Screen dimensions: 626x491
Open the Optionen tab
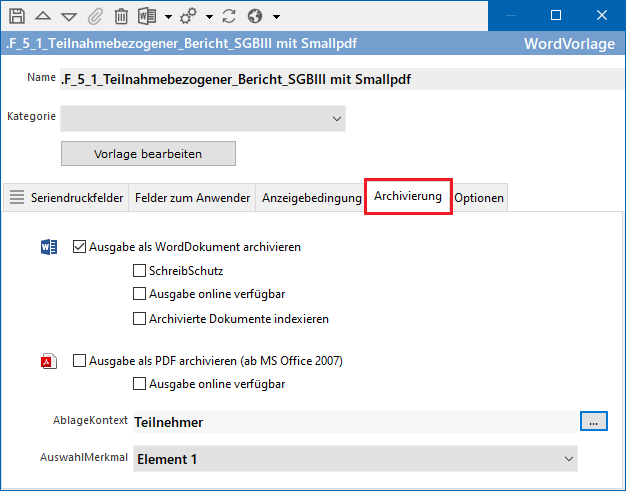tap(479, 198)
